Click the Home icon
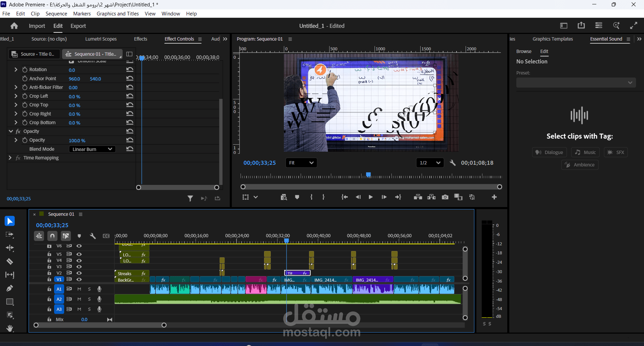The height and width of the screenshot is (346, 644). click(14, 26)
